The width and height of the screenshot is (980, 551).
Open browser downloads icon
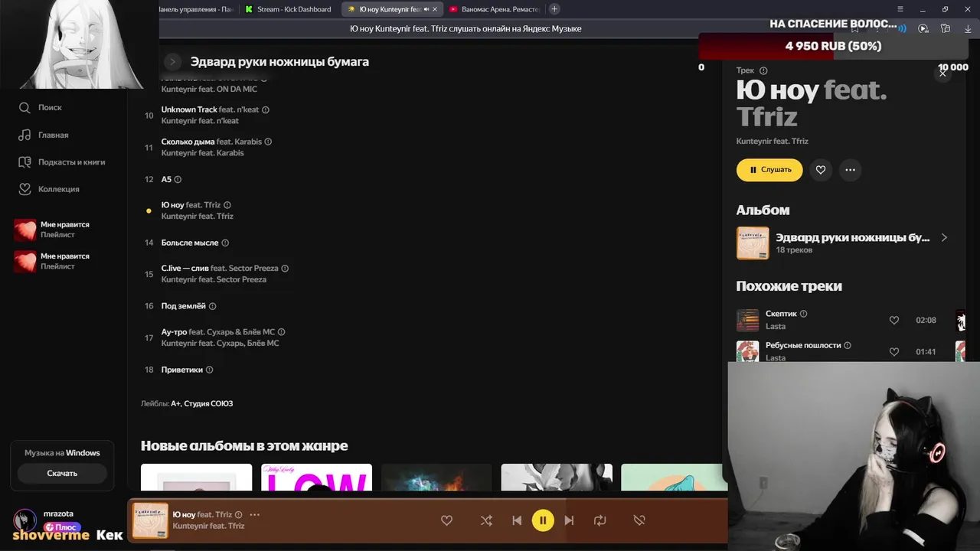coord(968,28)
